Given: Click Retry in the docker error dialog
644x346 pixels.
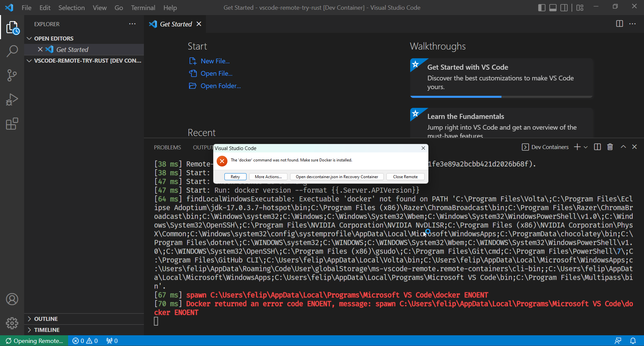Looking at the screenshot, I should pos(235,177).
